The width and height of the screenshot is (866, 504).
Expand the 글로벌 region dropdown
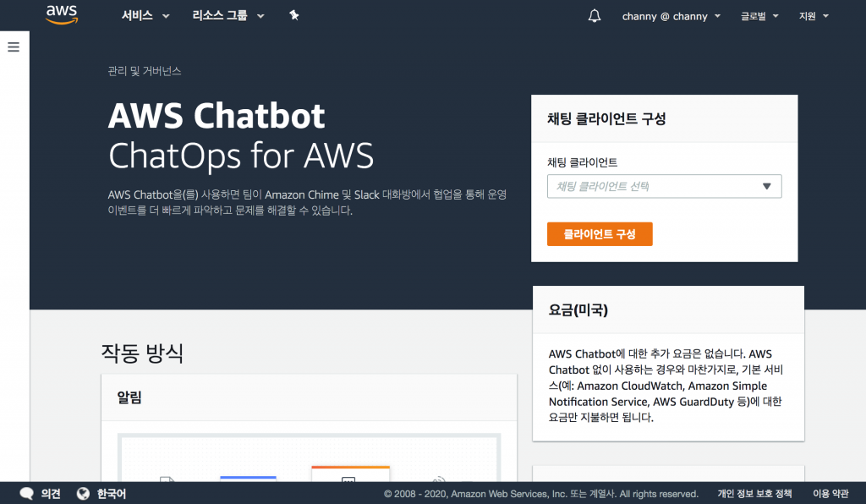(759, 17)
